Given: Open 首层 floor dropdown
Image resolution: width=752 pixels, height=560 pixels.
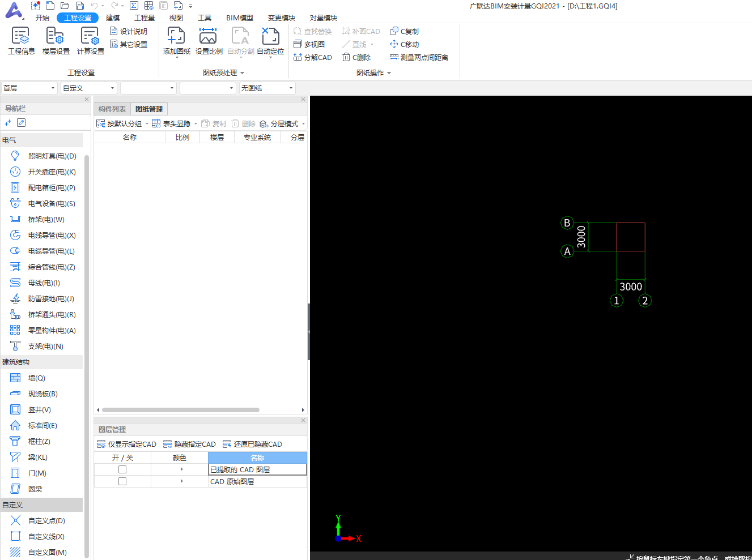Looking at the screenshot, I should pos(29,88).
